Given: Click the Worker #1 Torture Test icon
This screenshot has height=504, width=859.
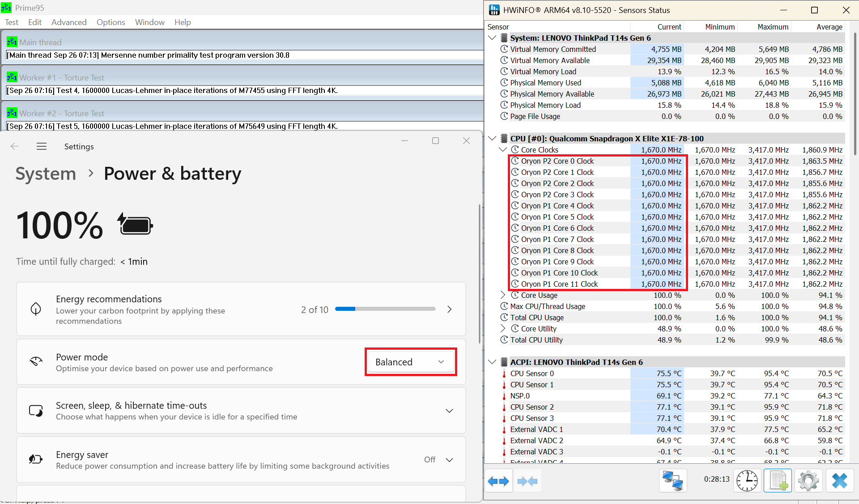Looking at the screenshot, I should [12, 77].
